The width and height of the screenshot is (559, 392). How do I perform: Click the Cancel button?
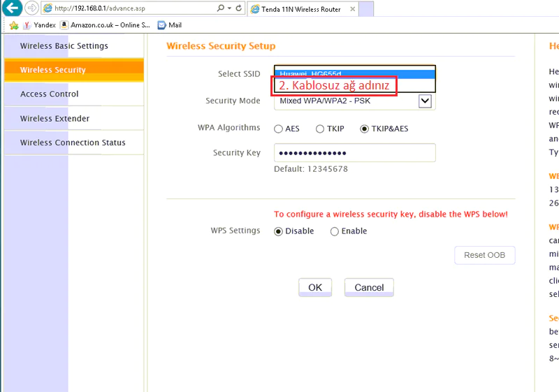(x=369, y=287)
